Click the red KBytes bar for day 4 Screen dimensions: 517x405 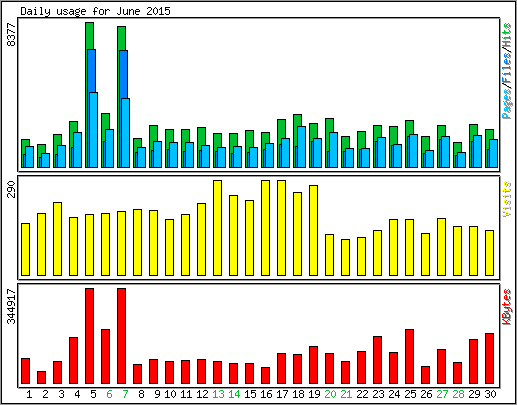pyautogui.click(x=73, y=360)
